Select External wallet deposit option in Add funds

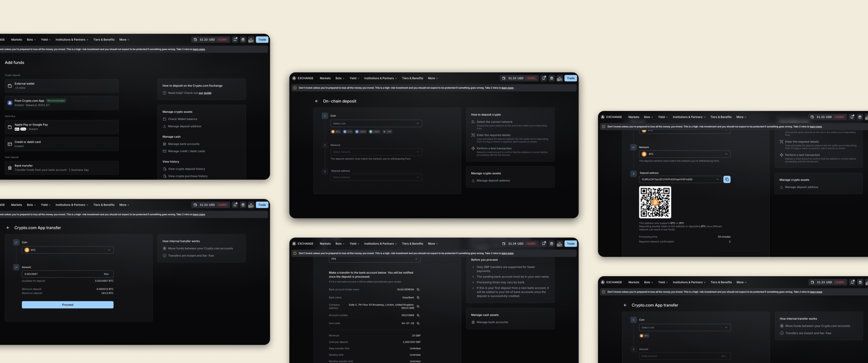point(62,86)
